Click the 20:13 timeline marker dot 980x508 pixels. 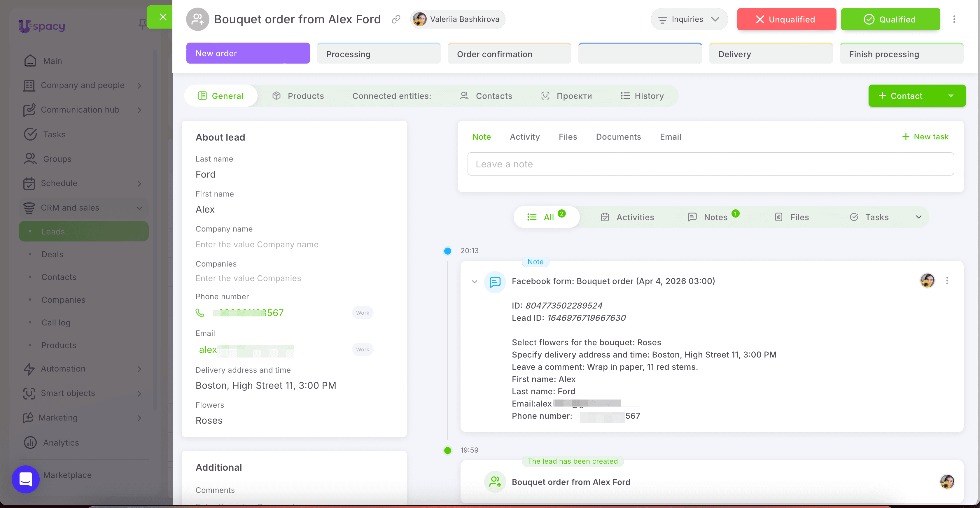447,251
